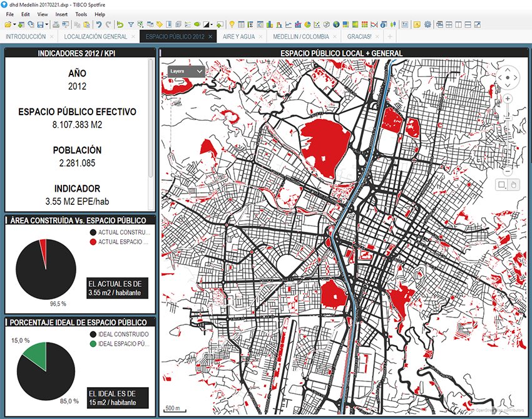Undo the last action with the blue arrow
Image resolution: width=532 pixels, height=419 pixels.
pyautogui.click(x=99, y=24)
